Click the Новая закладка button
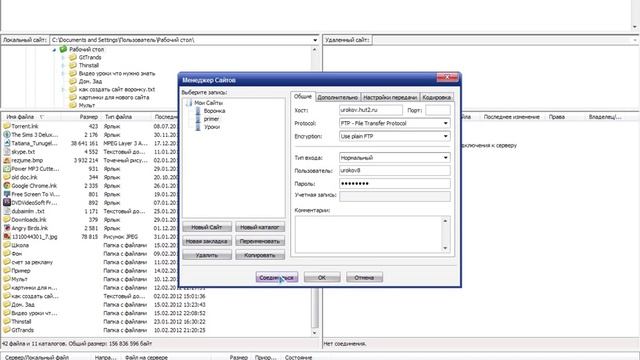 coord(207,241)
